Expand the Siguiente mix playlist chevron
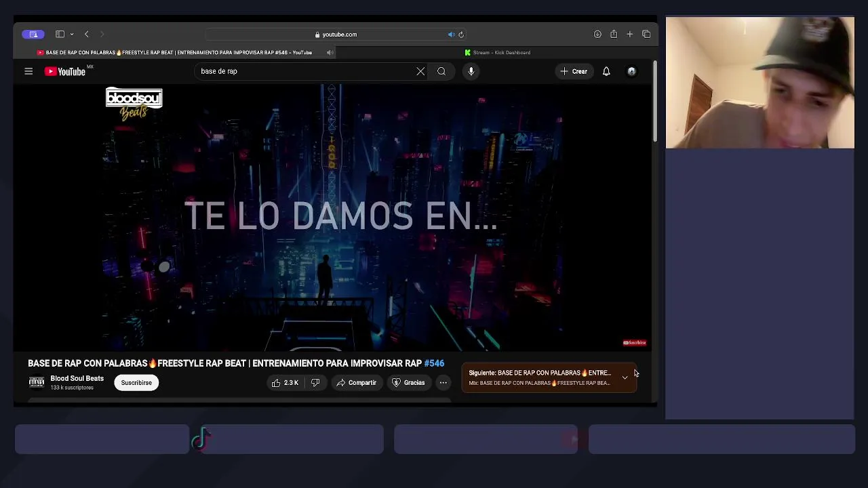This screenshot has height=488, width=868. click(x=625, y=378)
